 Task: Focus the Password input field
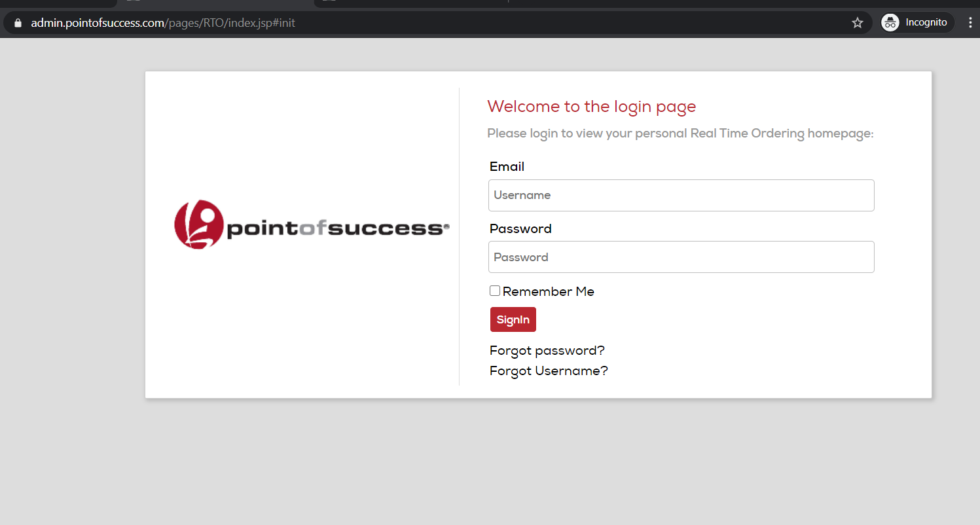[x=681, y=257]
